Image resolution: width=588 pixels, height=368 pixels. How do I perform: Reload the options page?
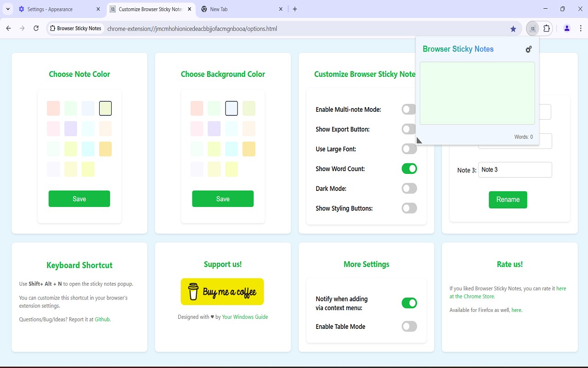(x=36, y=29)
